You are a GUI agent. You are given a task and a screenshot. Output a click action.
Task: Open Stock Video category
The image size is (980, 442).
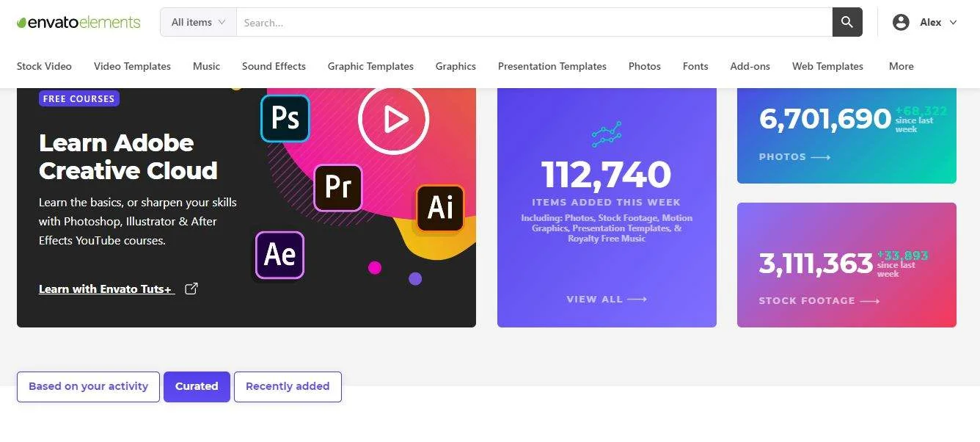(44, 66)
